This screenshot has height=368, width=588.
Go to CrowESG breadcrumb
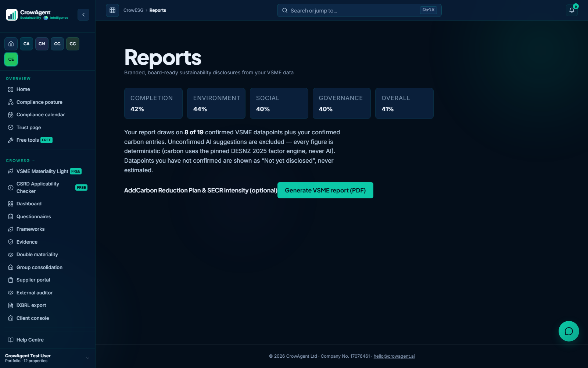[x=133, y=10]
